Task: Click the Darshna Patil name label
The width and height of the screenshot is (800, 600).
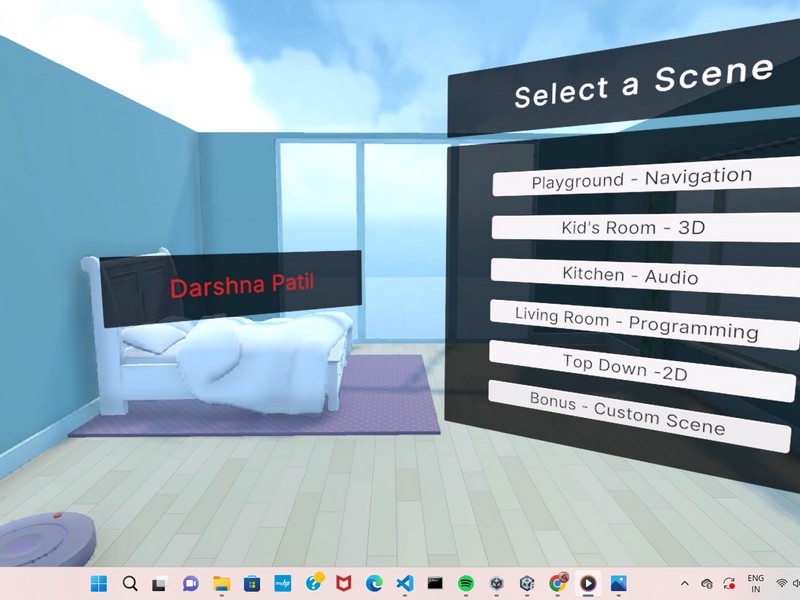Action: 241,285
